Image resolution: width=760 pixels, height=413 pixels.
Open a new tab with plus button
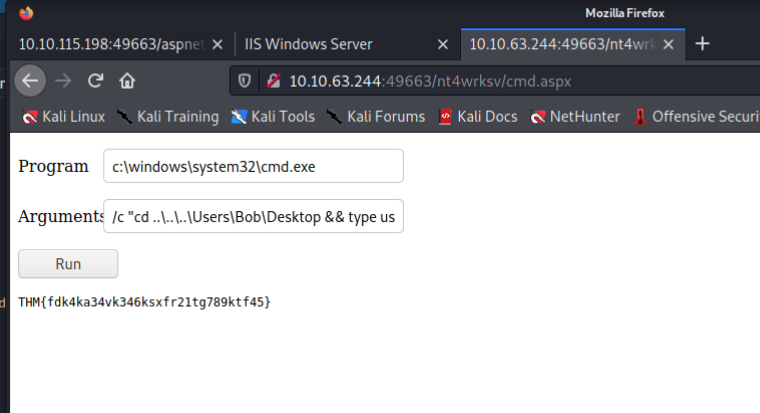(x=702, y=44)
